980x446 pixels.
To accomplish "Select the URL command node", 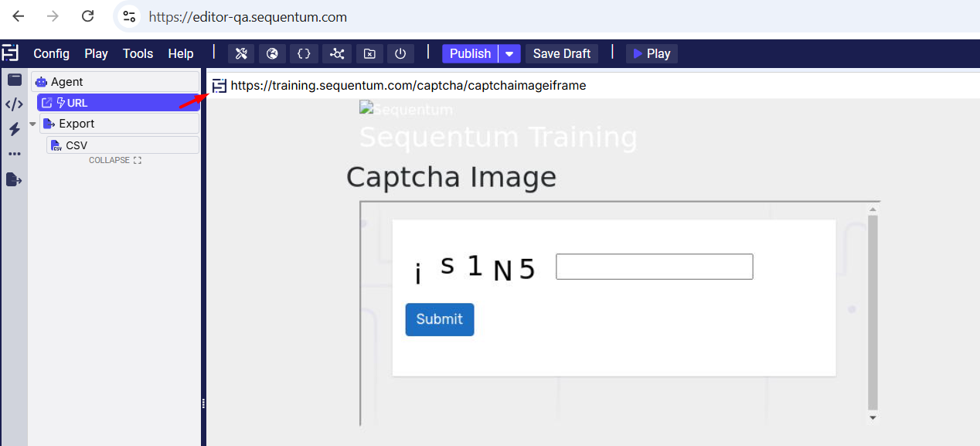I will (118, 103).
